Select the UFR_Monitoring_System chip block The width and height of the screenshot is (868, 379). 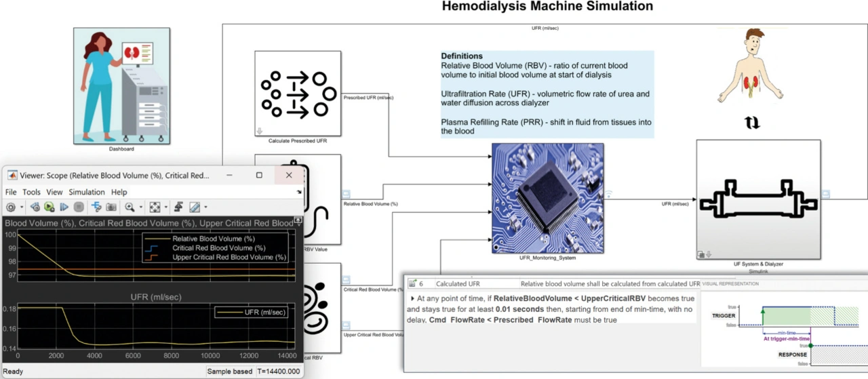coord(547,197)
